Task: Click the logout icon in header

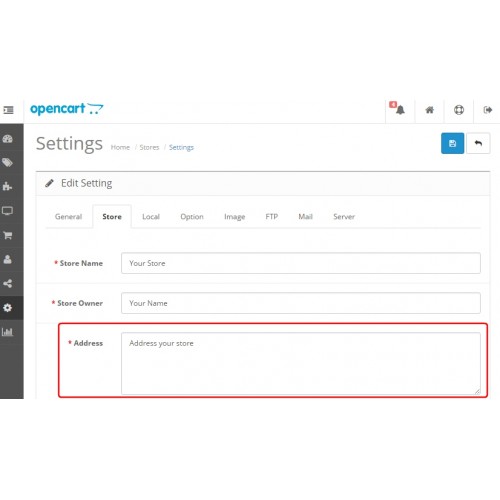Action: [x=488, y=110]
